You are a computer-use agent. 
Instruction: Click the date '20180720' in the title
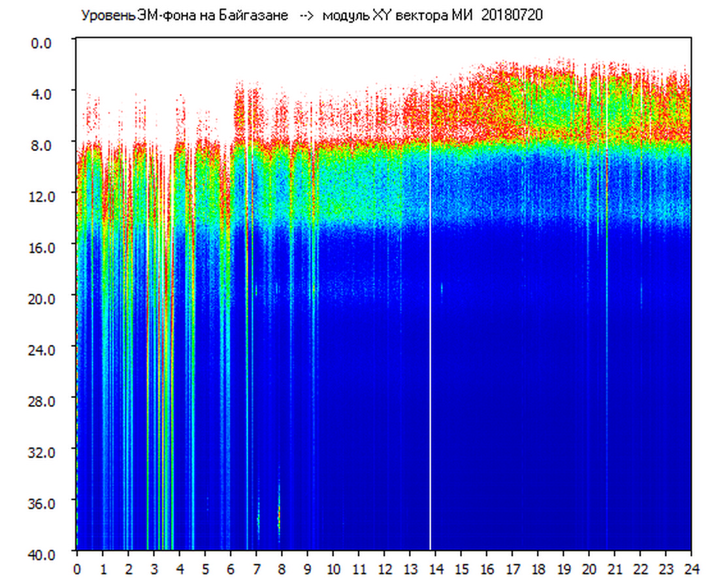512,16
